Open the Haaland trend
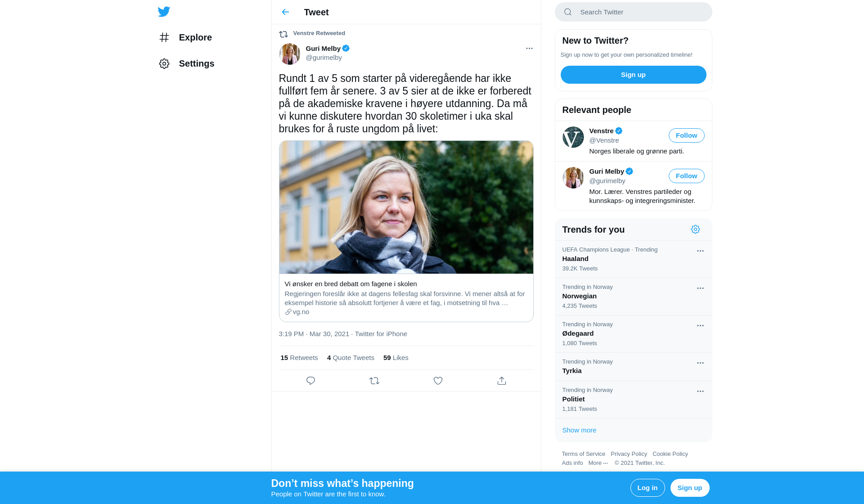The height and width of the screenshot is (504, 864). [634, 259]
